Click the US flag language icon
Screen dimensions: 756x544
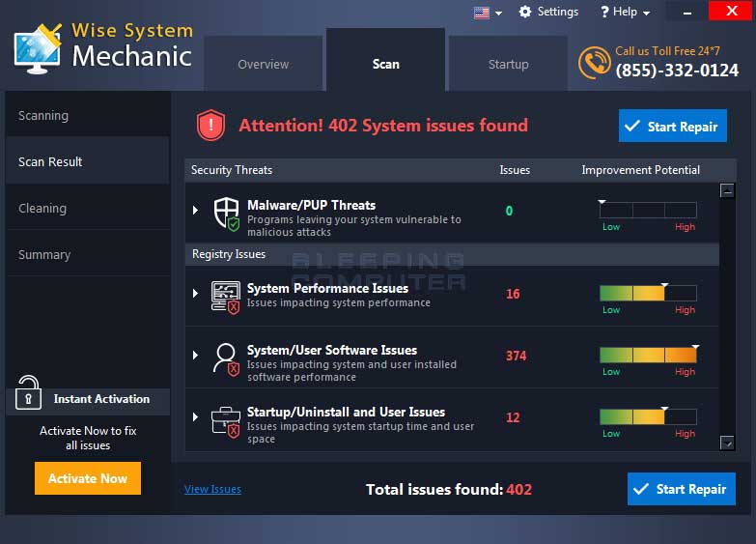coord(481,13)
